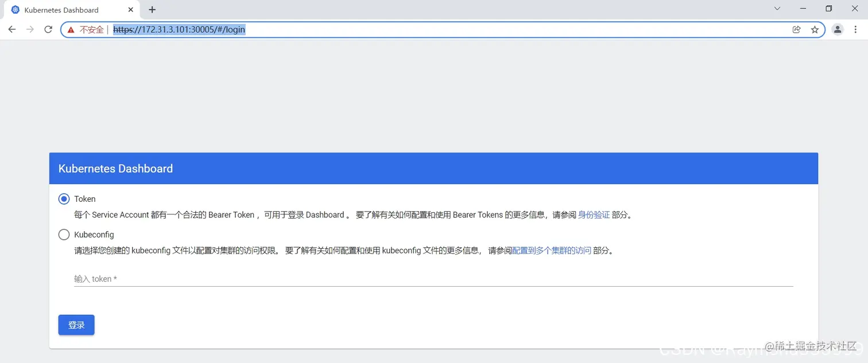Switch to the Kubernetes Dashboard tab
868x363 pixels.
[69, 9]
